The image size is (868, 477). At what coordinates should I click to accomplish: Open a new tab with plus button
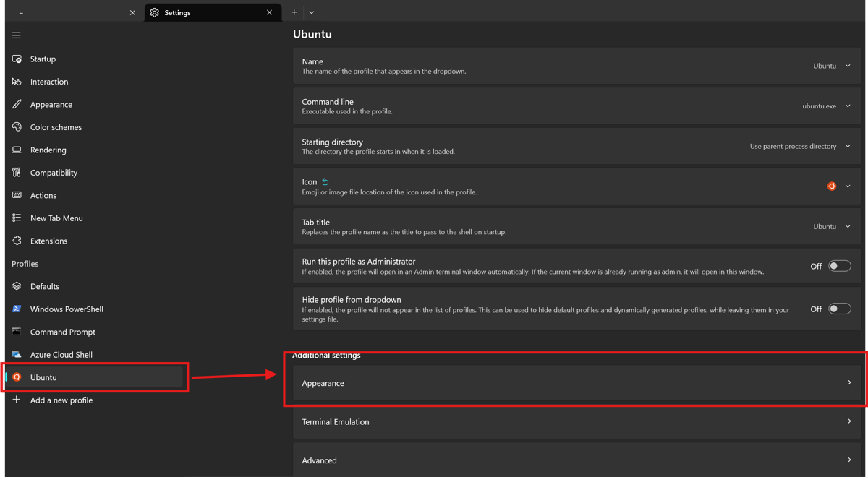pos(294,12)
